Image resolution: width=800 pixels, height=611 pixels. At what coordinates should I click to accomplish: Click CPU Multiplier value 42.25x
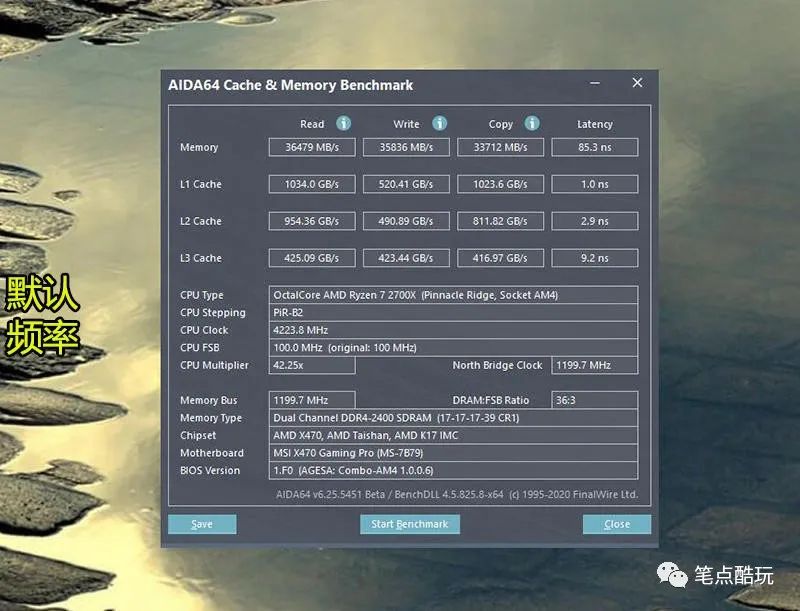[x=312, y=365]
